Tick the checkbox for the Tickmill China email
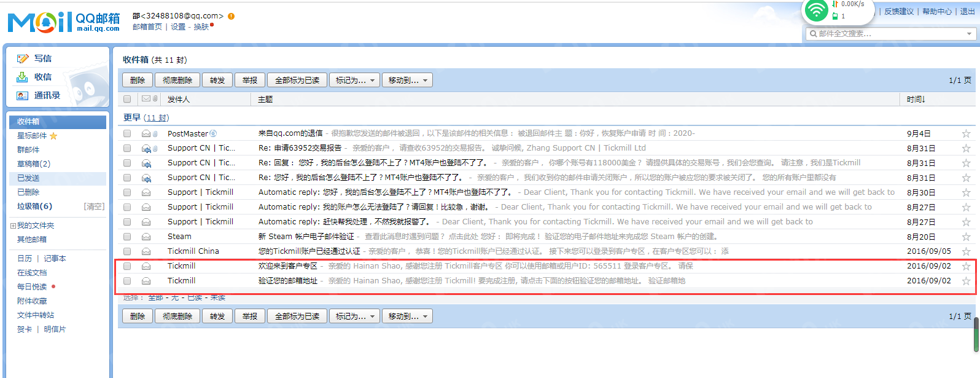Image resolution: width=980 pixels, height=378 pixels. [127, 251]
